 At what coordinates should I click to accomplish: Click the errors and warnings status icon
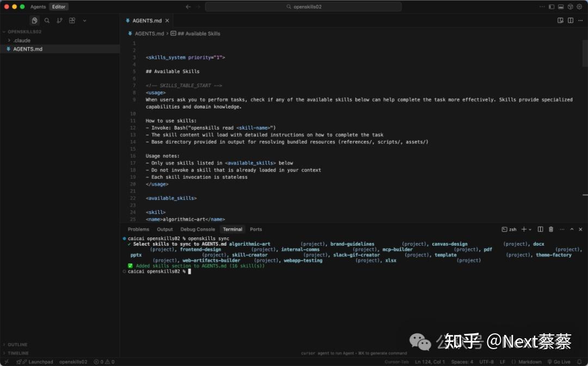pyautogui.click(x=105, y=362)
